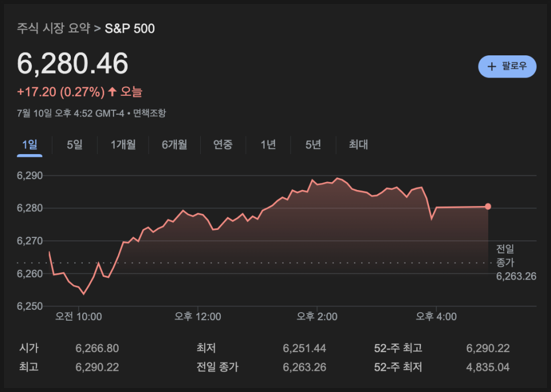This screenshot has height=392, width=551.
Task: Select the 최대 maximum range tab
Action: [358, 144]
